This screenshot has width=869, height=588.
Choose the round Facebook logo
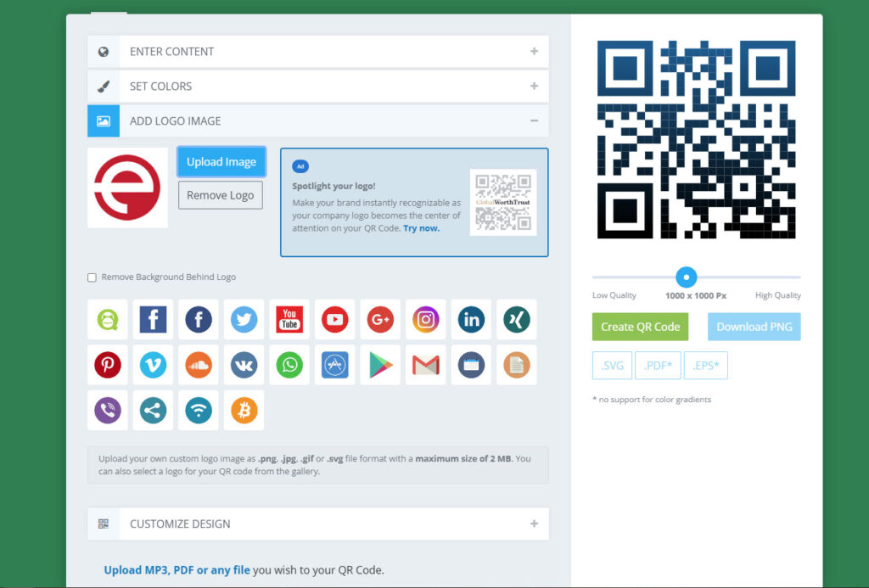point(199,319)
